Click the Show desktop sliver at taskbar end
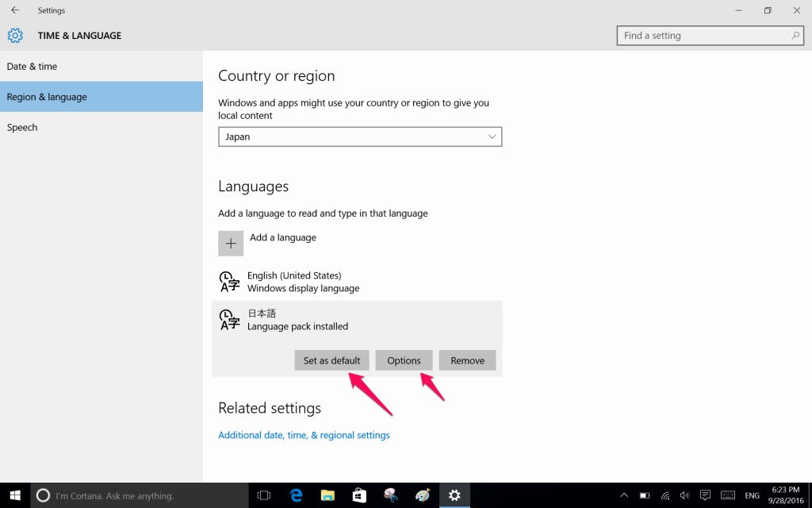 (810, 495)
